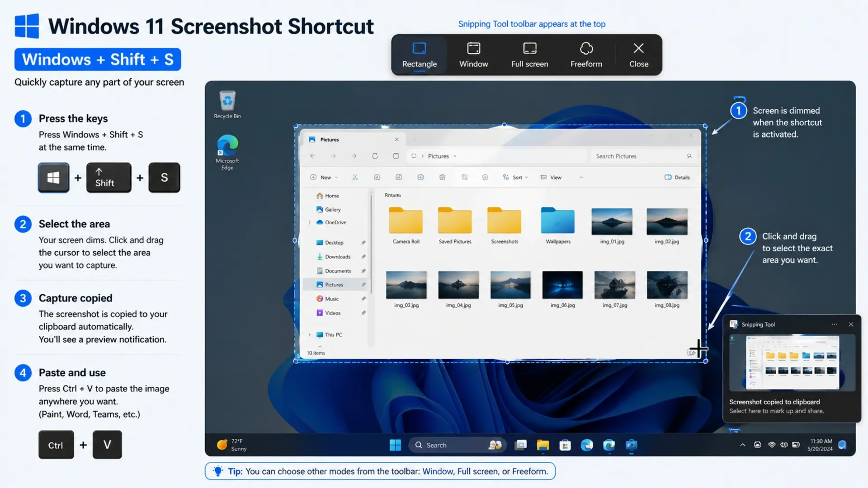Expand the This PC tree node

point(310,335)
